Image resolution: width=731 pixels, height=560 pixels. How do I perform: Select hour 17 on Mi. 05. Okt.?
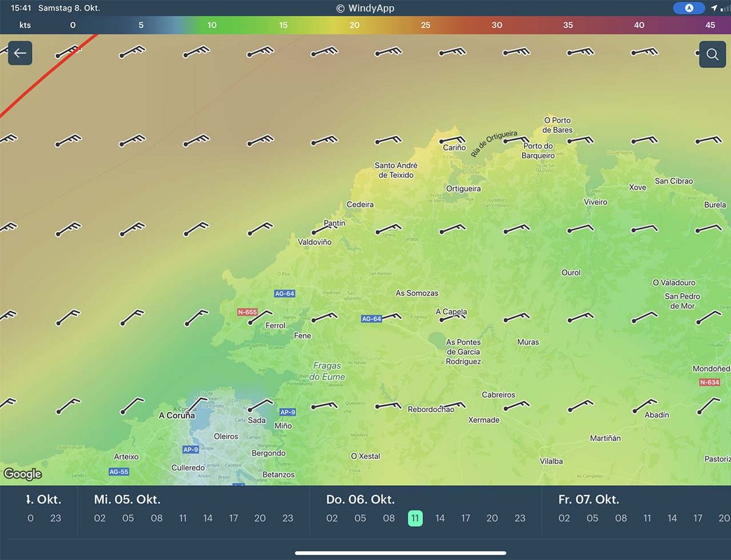pyautogui.click(x=234, y=519)
